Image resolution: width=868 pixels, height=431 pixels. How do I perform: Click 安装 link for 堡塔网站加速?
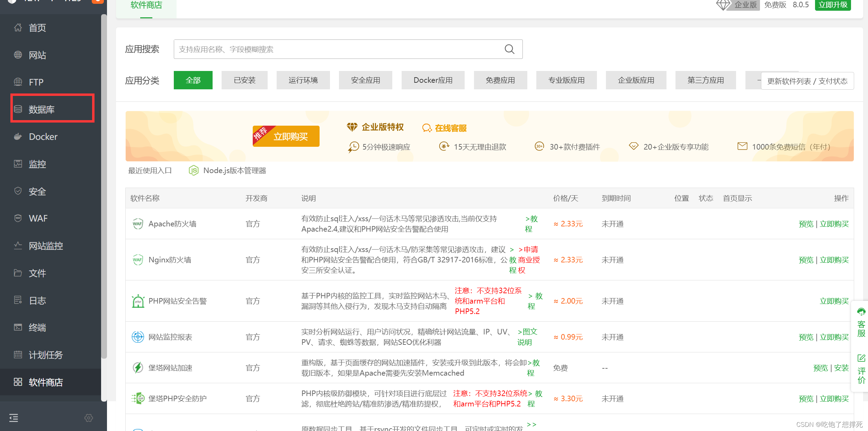coord(841,368)
